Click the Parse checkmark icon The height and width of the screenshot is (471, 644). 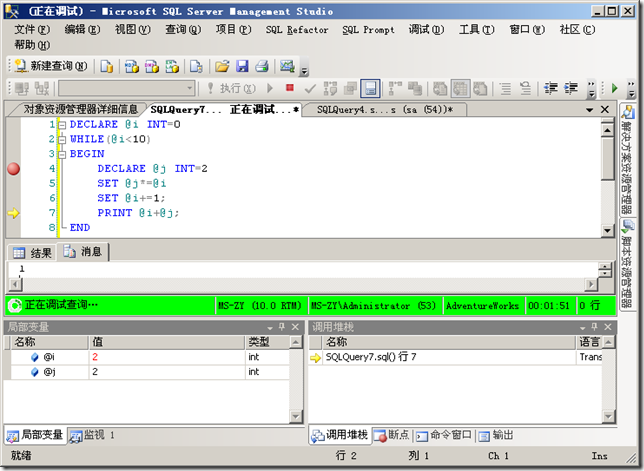tap(310, 88)
